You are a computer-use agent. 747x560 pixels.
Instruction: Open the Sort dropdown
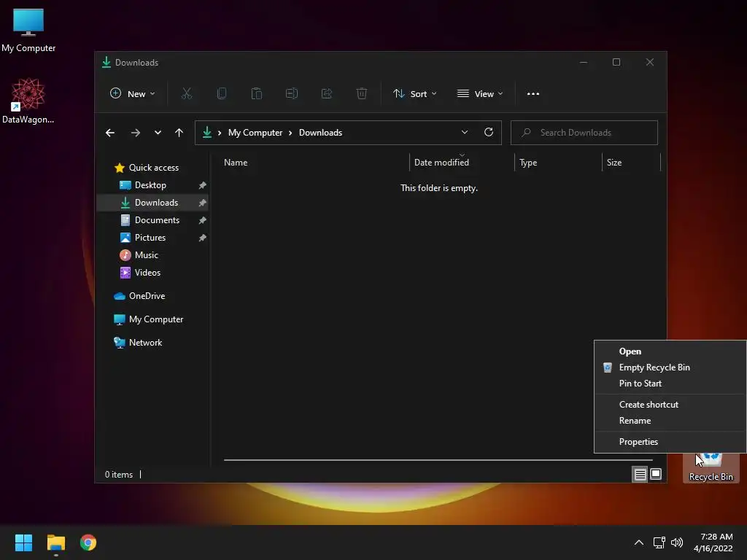414,94
